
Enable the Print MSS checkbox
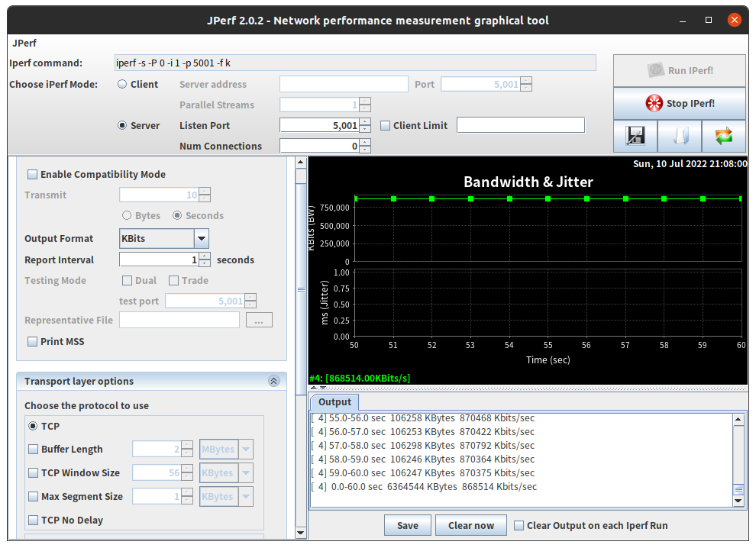(32, 341)
